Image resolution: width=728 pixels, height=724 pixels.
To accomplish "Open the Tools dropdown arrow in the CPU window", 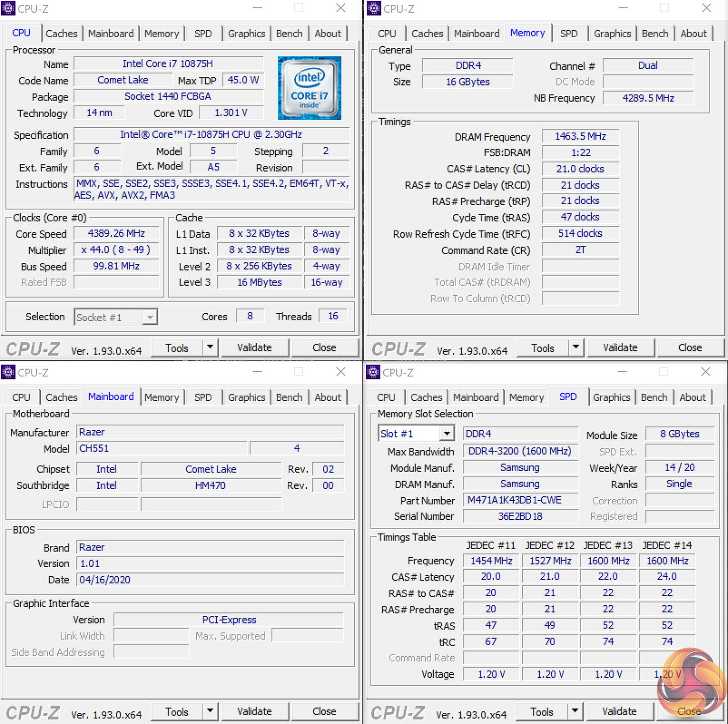I will pos(210,347).
